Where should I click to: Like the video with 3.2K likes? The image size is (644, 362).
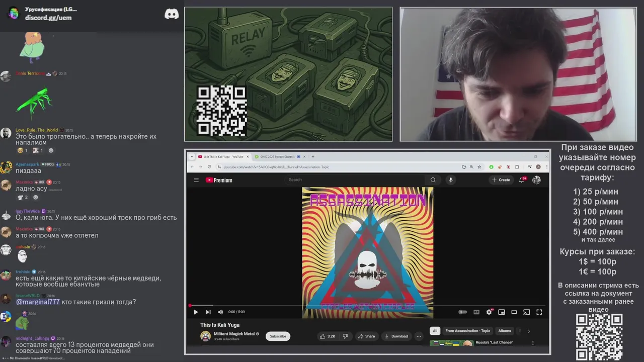pyautogui.click(x=328, y=336)
